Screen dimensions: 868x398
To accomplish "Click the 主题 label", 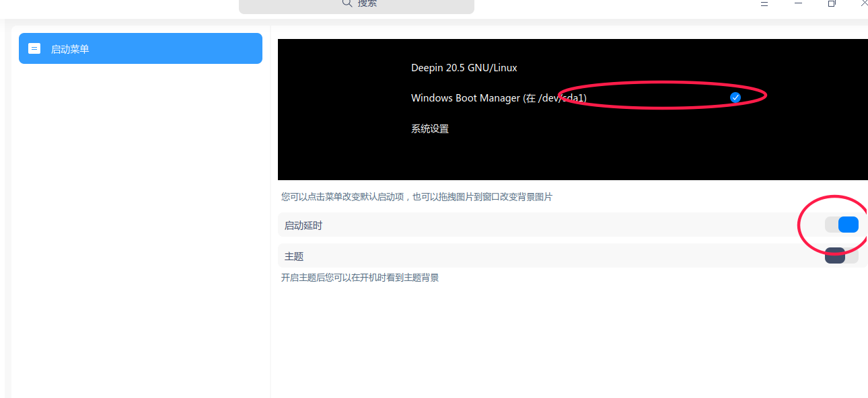I will click(294, 256).
